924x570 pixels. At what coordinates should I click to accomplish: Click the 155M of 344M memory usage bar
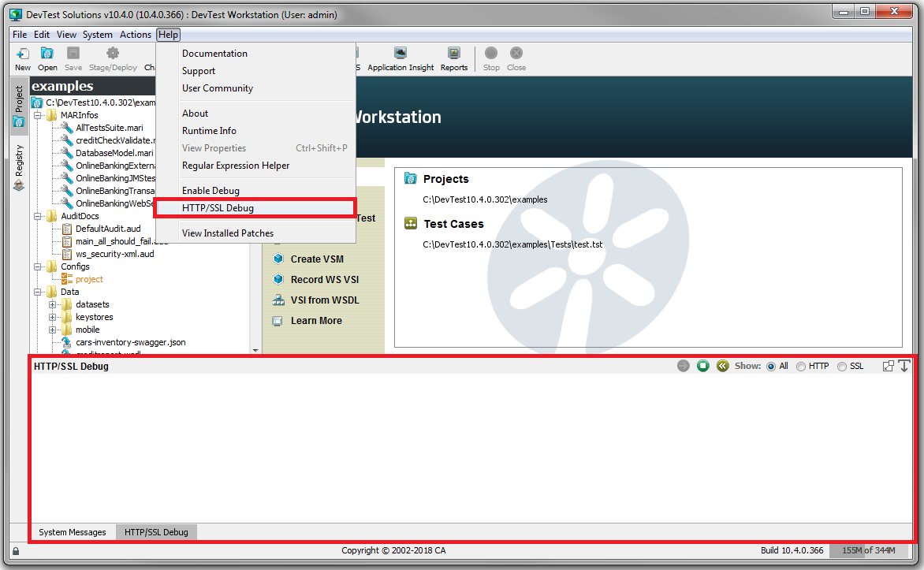(x=868, y=550)
